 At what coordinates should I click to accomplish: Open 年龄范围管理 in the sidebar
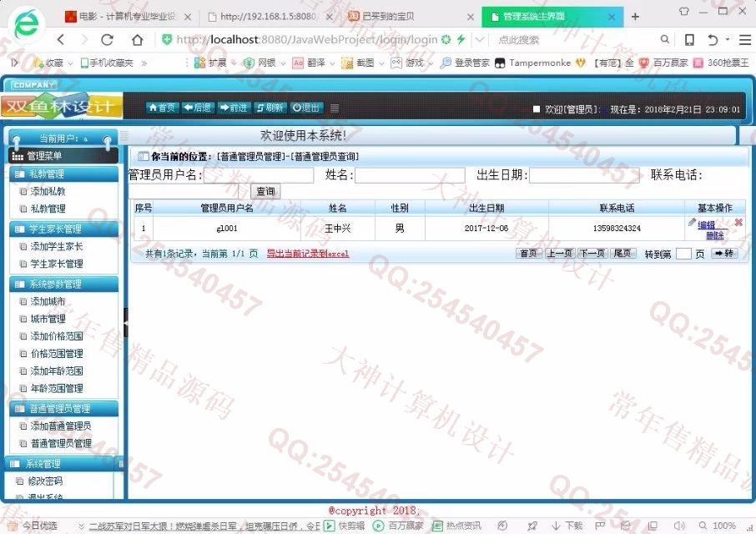coord(57,388)
